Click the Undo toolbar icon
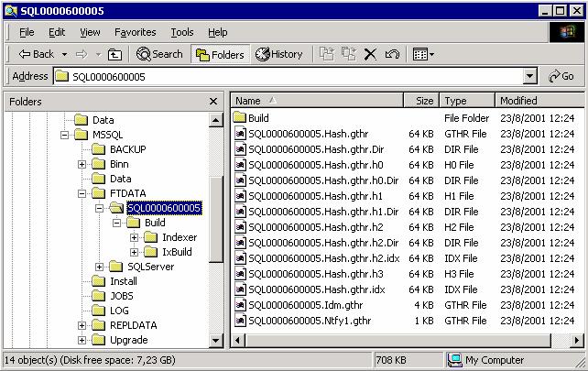The height and width of the screenshot is (371, 588). (x=392, y=54)
